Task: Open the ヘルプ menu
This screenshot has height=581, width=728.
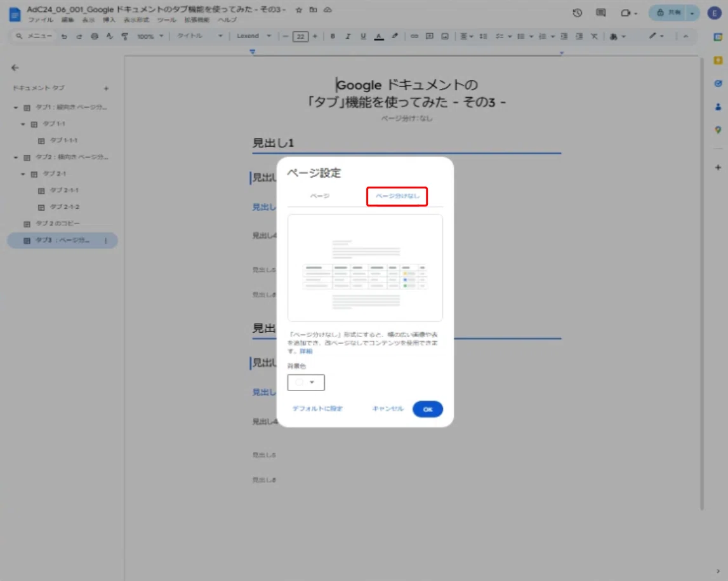Action: pyautogui.click(x=227, y=20)
